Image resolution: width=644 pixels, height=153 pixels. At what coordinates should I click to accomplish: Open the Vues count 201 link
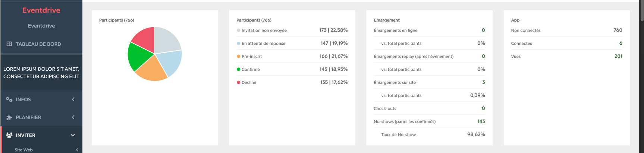click(x=618, y=56)
